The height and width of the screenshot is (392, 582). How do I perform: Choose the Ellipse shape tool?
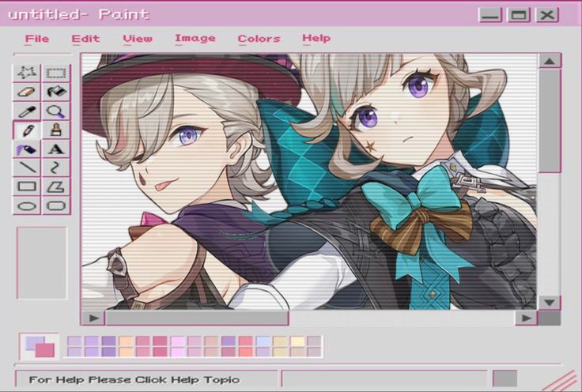pos(28,206)
